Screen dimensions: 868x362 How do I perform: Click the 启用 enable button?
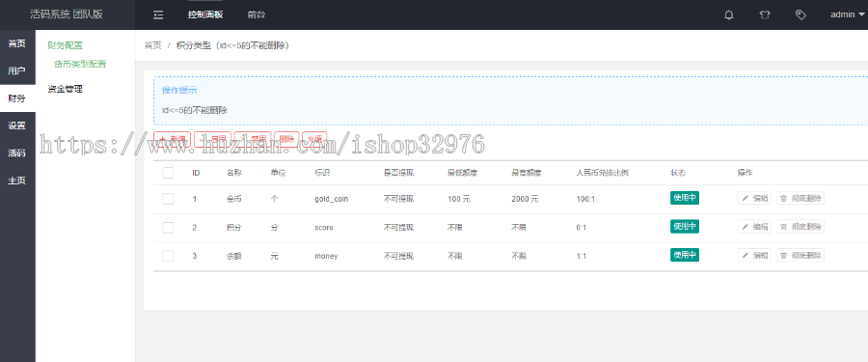pos(212,139)
